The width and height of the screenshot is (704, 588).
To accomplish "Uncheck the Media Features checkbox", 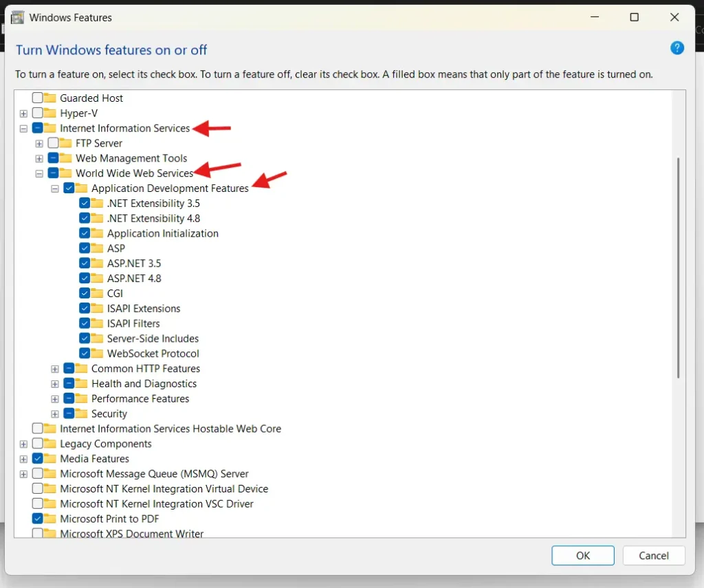I will tap(38, 458).
